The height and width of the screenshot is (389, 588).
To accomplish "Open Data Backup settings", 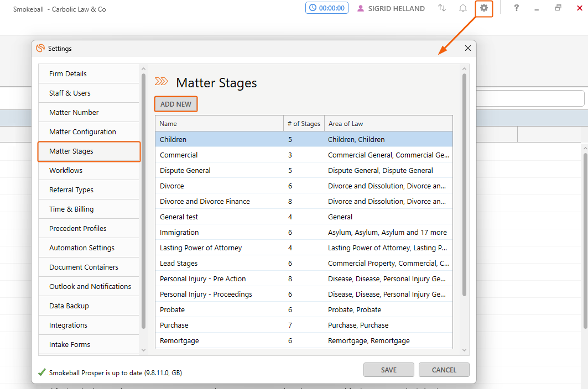I will pos(89,306).
